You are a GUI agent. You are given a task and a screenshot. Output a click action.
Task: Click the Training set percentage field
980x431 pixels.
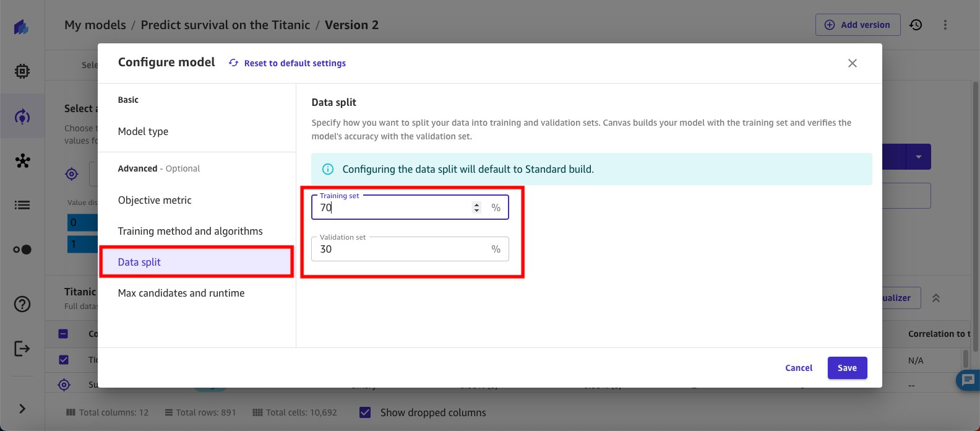410,207
